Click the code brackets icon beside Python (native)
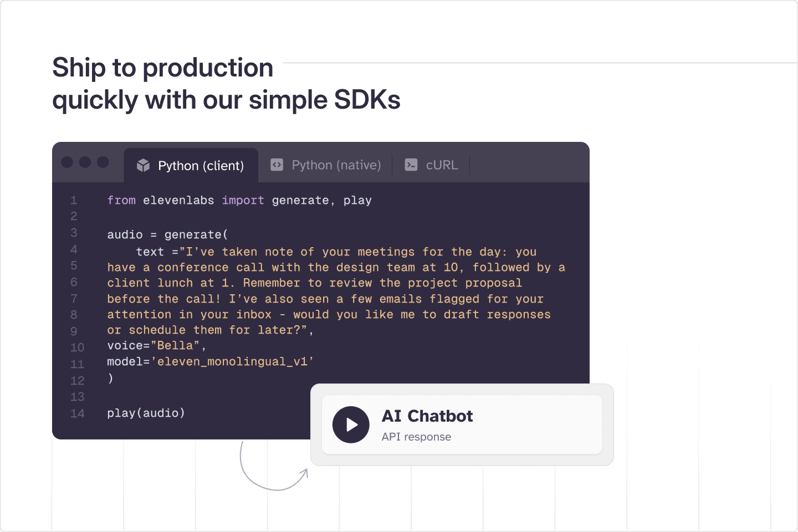The image size is (798, 532). pos(277,165)
